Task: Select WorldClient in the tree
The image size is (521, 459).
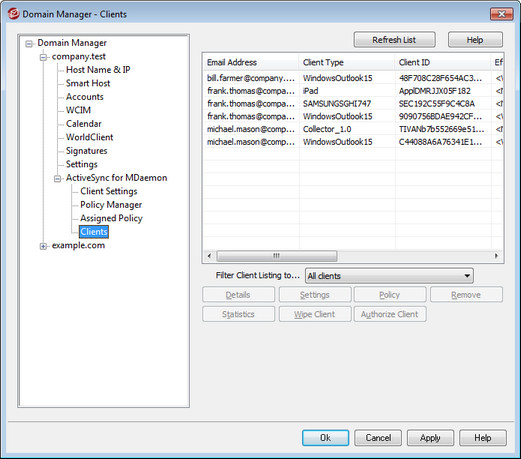Action: pos(89,137)
